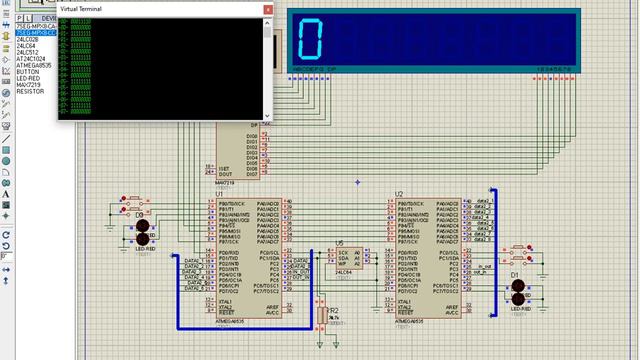Click the Y-Mirror vertical flip icon
The width and height of the screenshot is (640, 360).
click(x=6, y=281)
